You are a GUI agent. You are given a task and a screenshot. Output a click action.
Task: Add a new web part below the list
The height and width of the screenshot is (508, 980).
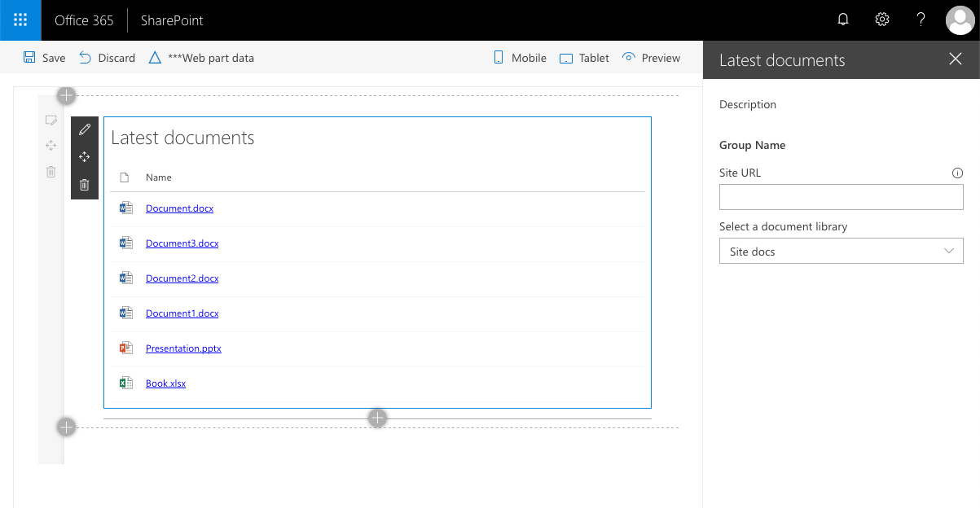(x=377, y=418)
